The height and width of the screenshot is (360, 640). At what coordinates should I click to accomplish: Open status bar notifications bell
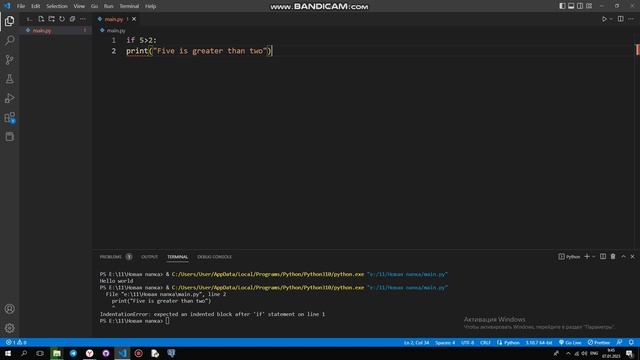(631, 342)
